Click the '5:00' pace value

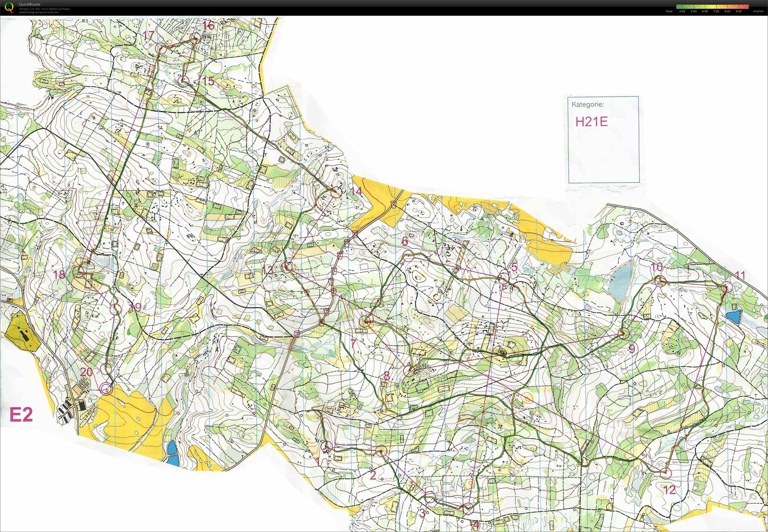(694, 11)
